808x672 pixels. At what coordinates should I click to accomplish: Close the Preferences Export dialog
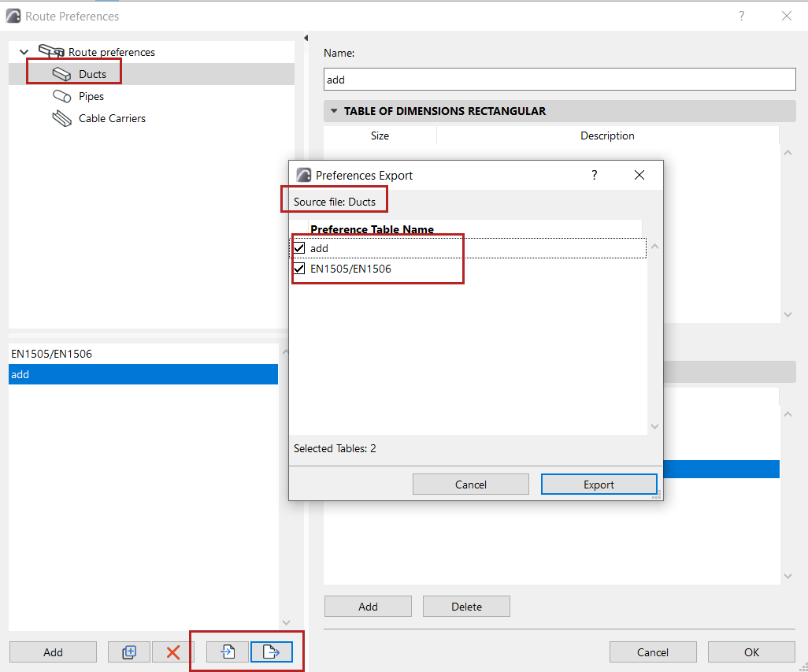[x=639, y=175]
